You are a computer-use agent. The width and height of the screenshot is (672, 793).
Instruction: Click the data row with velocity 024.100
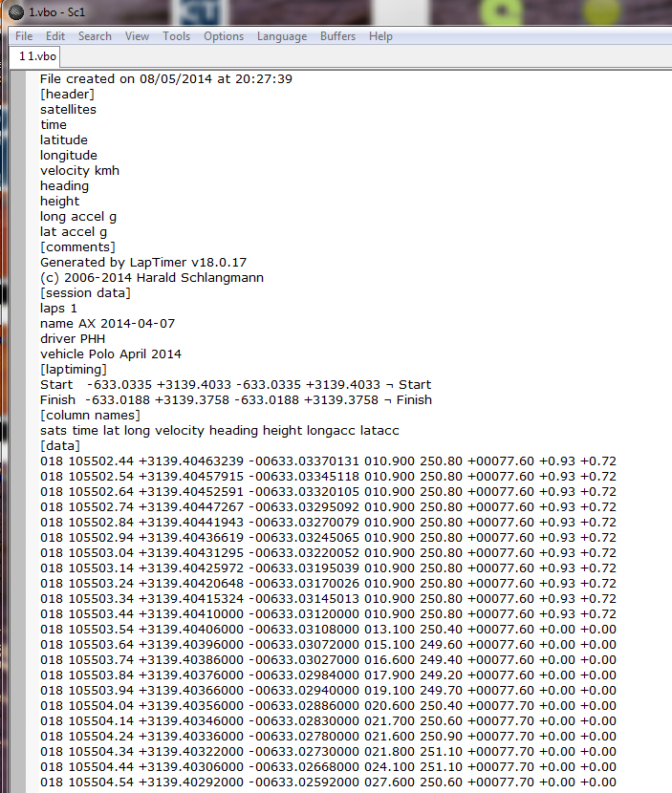328,766
